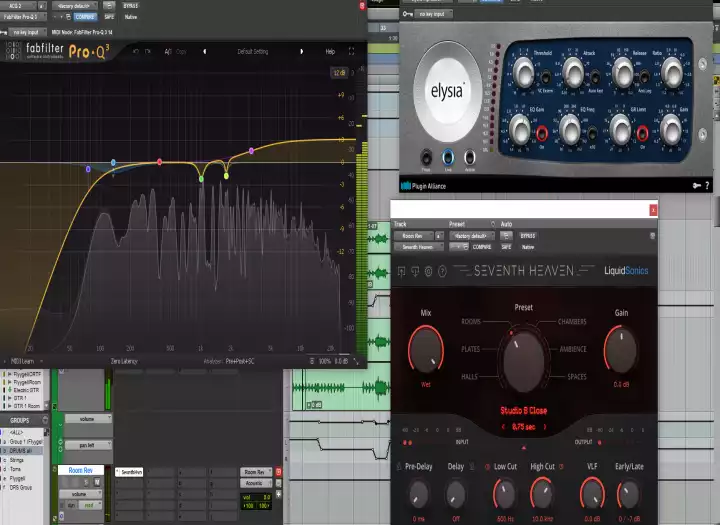Viewport: 720px width, 525px height.
Task: Open pan left automation view dropdown
Action: 88,445
